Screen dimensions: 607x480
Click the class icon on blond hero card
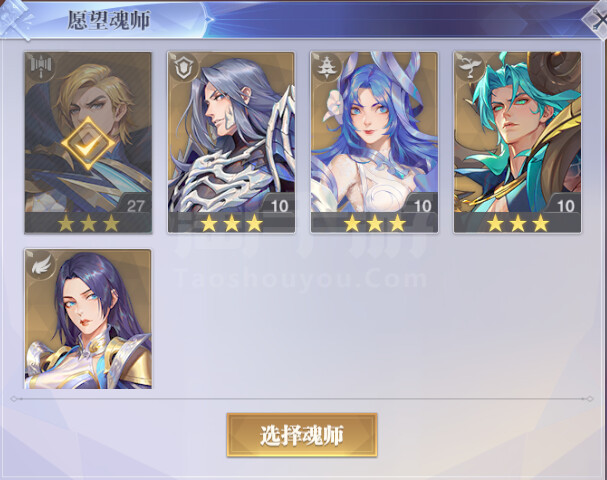[41, 68]
